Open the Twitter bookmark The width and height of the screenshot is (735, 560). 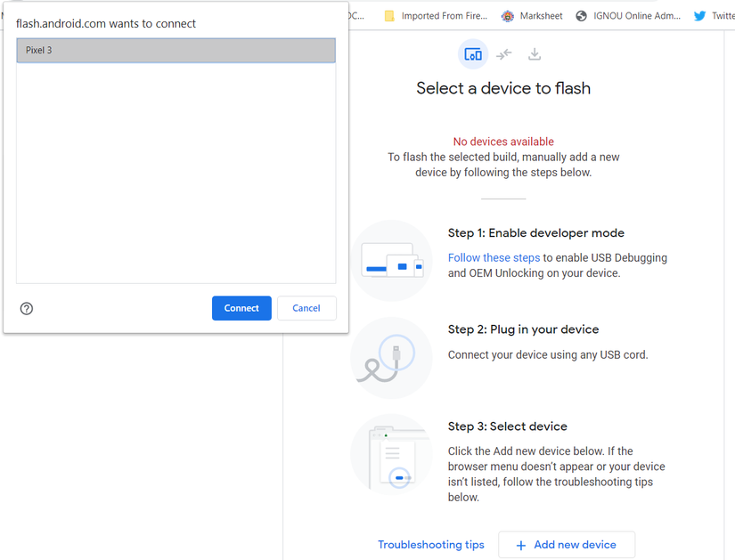coord(715,16)
